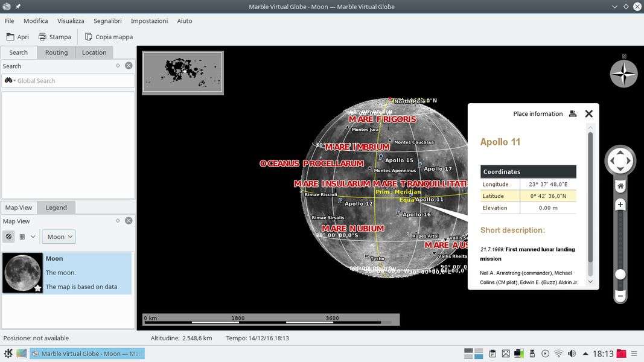Screen dimensions: 644x362
Task: Expand the map list view options arrow
Action: [33, 237]
